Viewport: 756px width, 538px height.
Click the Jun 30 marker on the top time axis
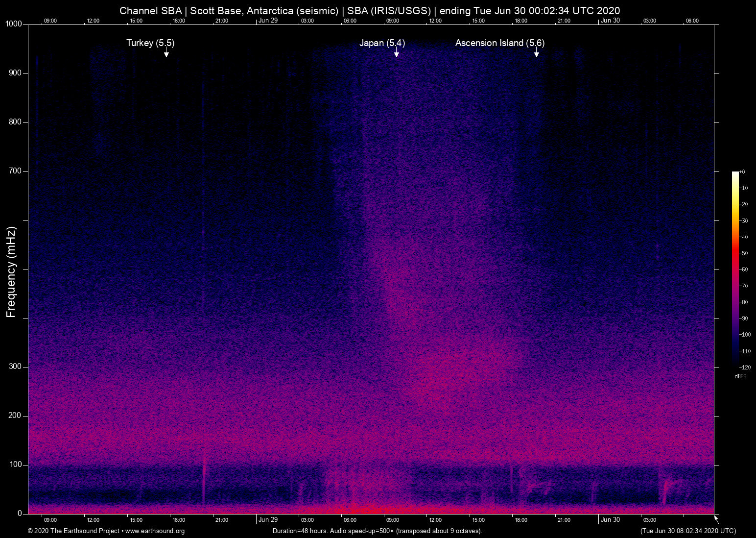coord(610,21)
